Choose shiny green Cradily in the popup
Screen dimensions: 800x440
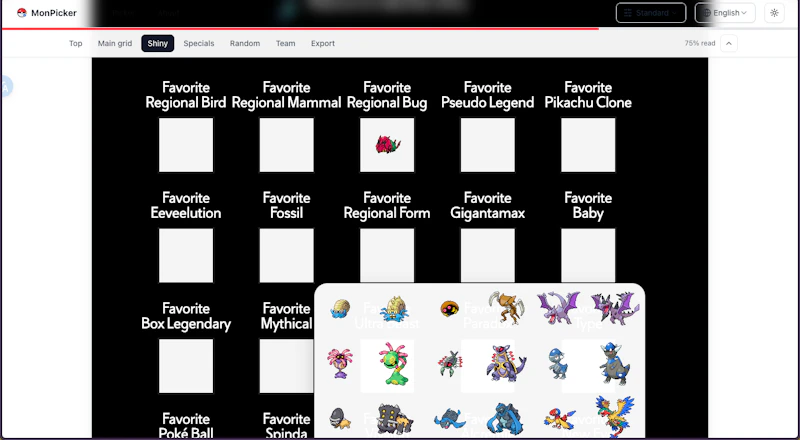[394, 363]
